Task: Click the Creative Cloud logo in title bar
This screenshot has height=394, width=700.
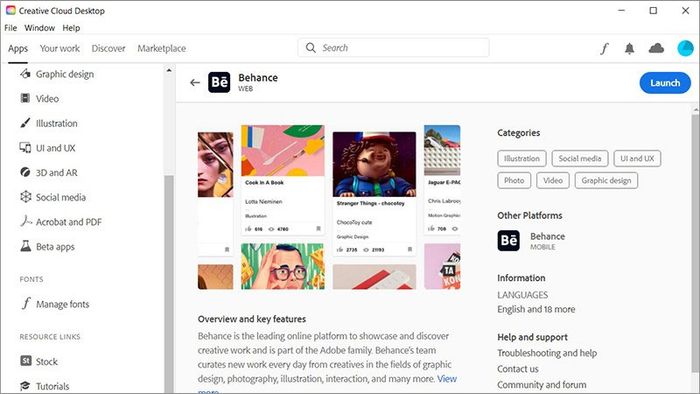Action: point(10,10)
